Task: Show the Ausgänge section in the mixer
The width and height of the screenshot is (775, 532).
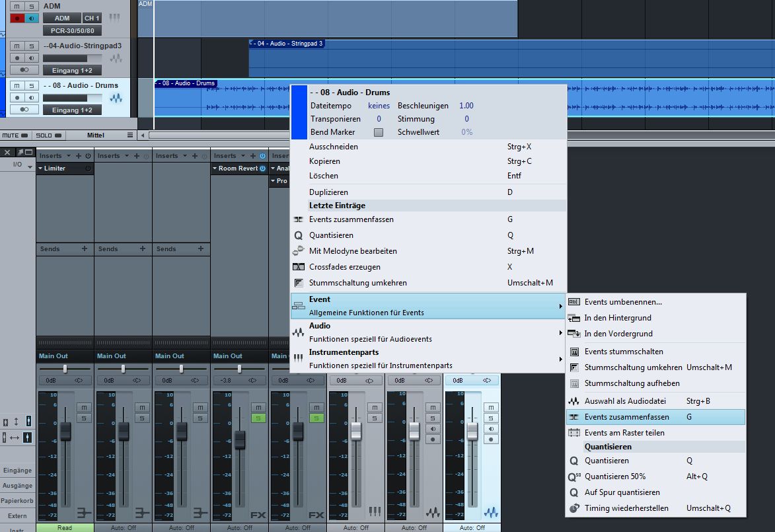Action: [x=17, y=486]
